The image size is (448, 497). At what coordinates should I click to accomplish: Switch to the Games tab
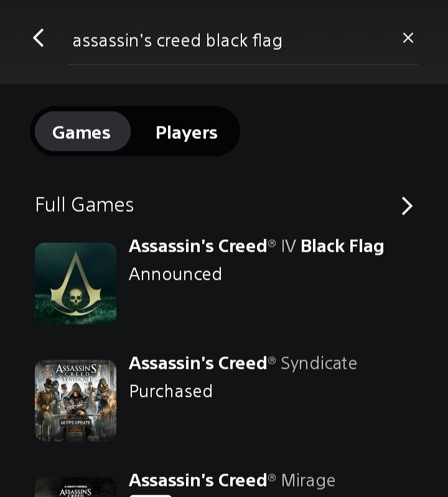(82, 131)
